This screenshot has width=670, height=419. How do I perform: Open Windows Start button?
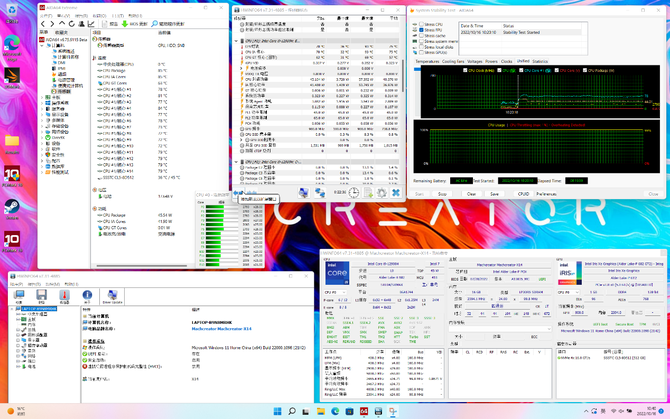277,411
